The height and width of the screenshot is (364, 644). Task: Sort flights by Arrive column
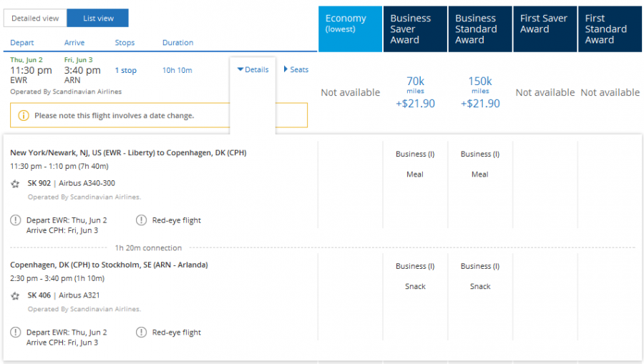[x=74, y=43]
